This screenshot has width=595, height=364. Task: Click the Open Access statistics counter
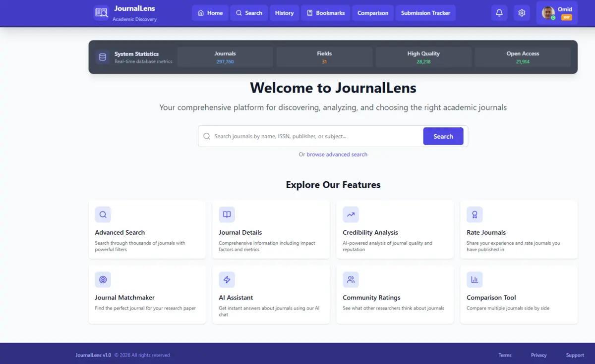tap(523, 57)
